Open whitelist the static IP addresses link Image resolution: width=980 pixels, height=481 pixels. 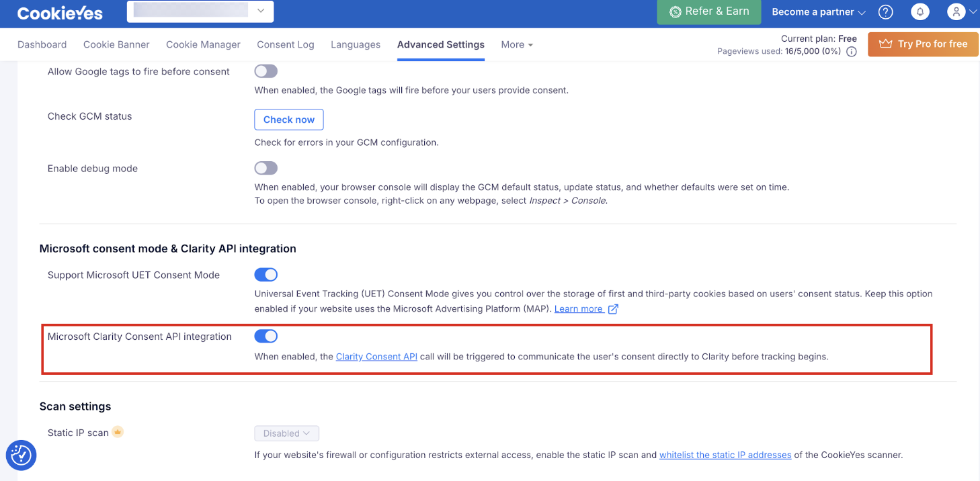pos(725,455)
